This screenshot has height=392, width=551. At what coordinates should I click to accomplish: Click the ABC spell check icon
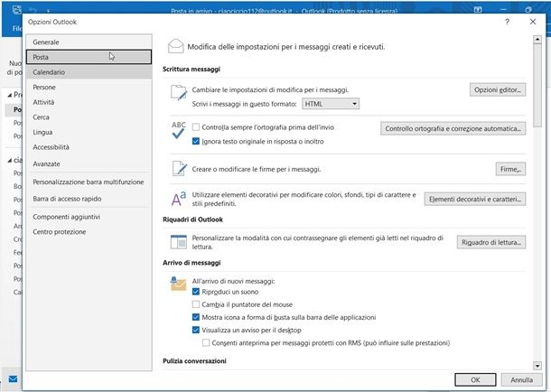[x=178, y=130]
